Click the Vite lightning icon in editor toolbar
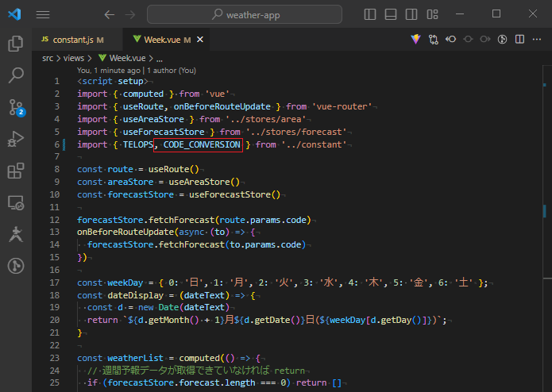 (415, 39)
